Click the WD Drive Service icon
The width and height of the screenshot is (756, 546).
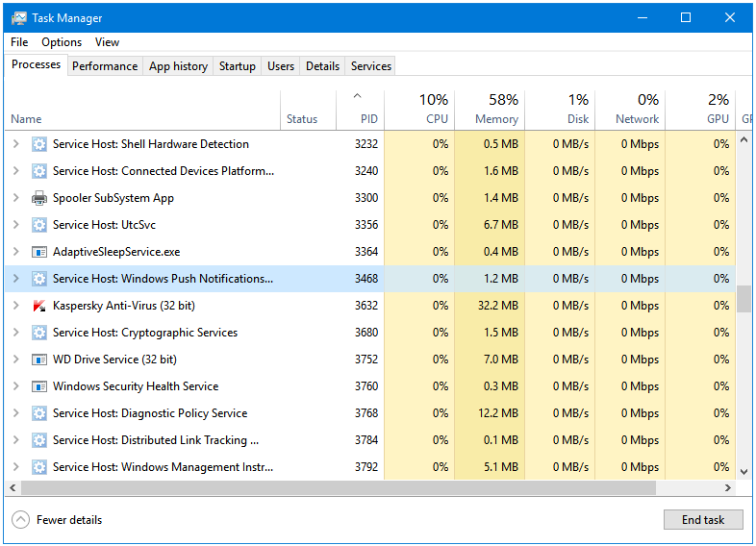point(39,360)
